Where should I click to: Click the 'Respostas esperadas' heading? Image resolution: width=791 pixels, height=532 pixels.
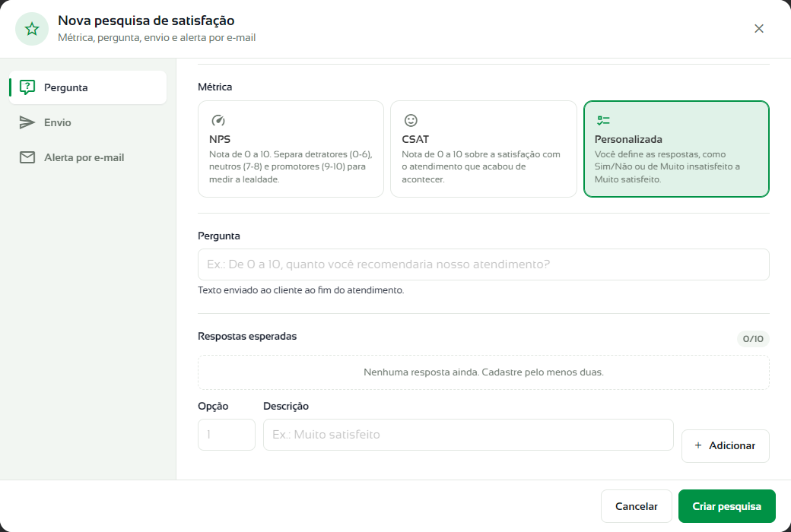pyautogui.click(x=247, y=337)
